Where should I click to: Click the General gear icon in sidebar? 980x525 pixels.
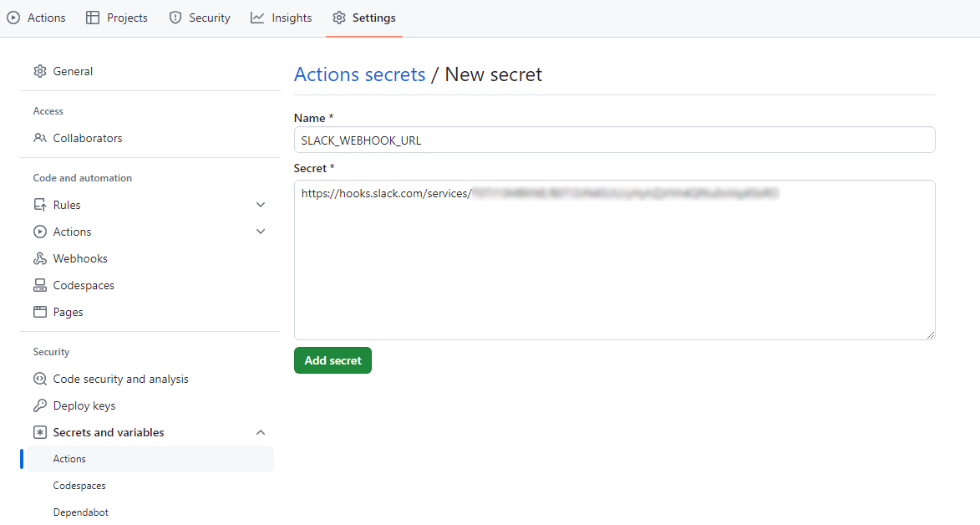pyautogui.click(x=40, y=71)
